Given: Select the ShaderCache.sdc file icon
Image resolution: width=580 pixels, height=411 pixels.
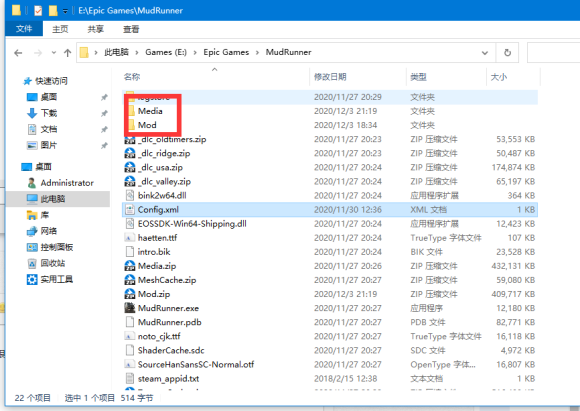Looking at the screenshot, I should [130, 350].
